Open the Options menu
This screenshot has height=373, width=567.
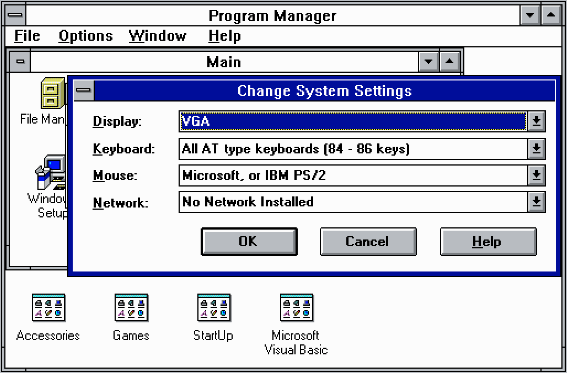click(86, 36)
